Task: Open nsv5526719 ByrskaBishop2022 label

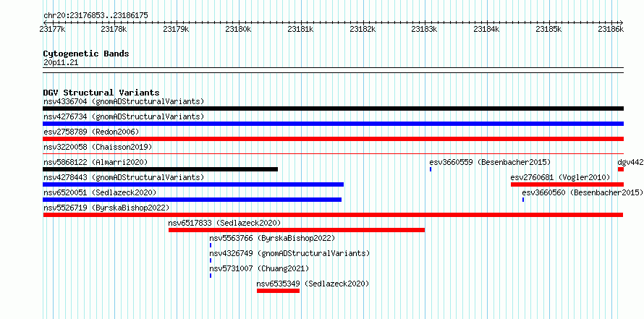Action: click(106, 208)
